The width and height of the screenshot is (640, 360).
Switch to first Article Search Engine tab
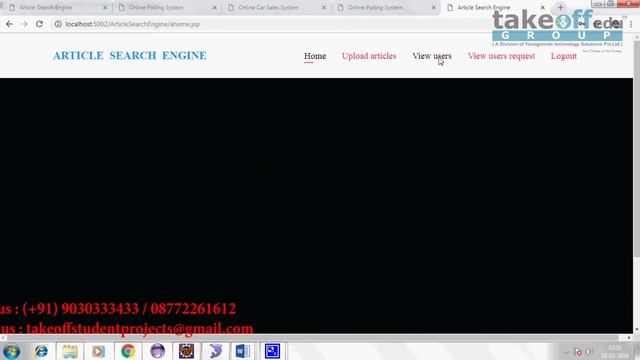(x=46, y=7)
